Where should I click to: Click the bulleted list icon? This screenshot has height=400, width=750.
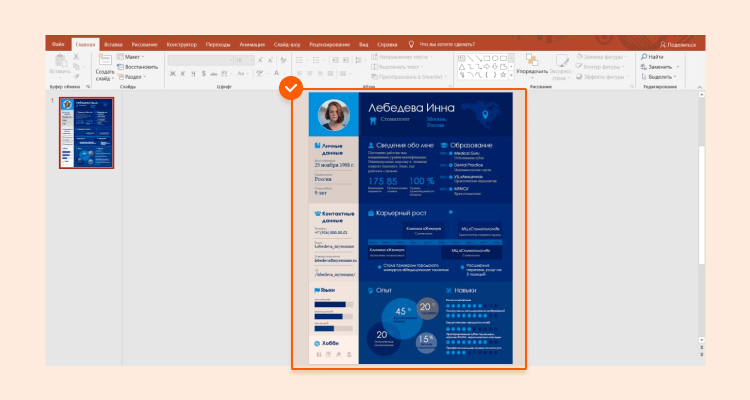[x=299, y=60]
